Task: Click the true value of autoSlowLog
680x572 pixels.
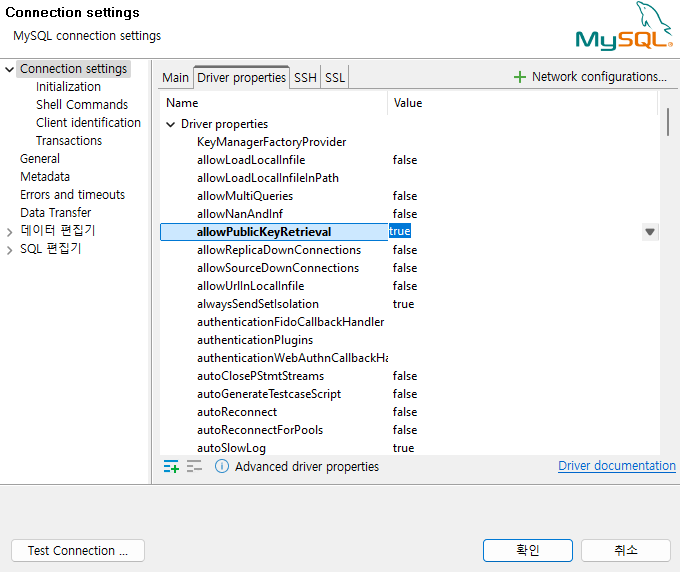Action: point(403,448)
